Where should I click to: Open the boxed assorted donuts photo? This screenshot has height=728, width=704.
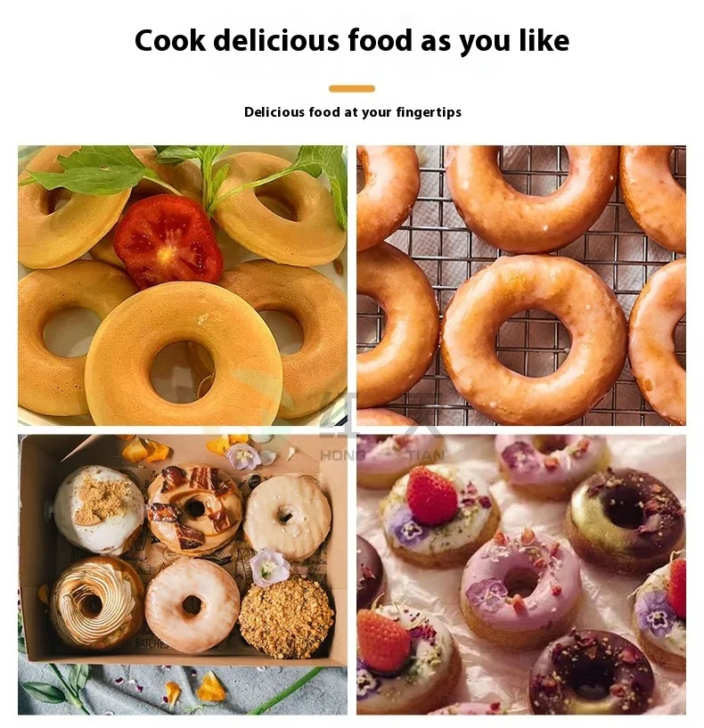pyautogui.click(x=183, y=575)
